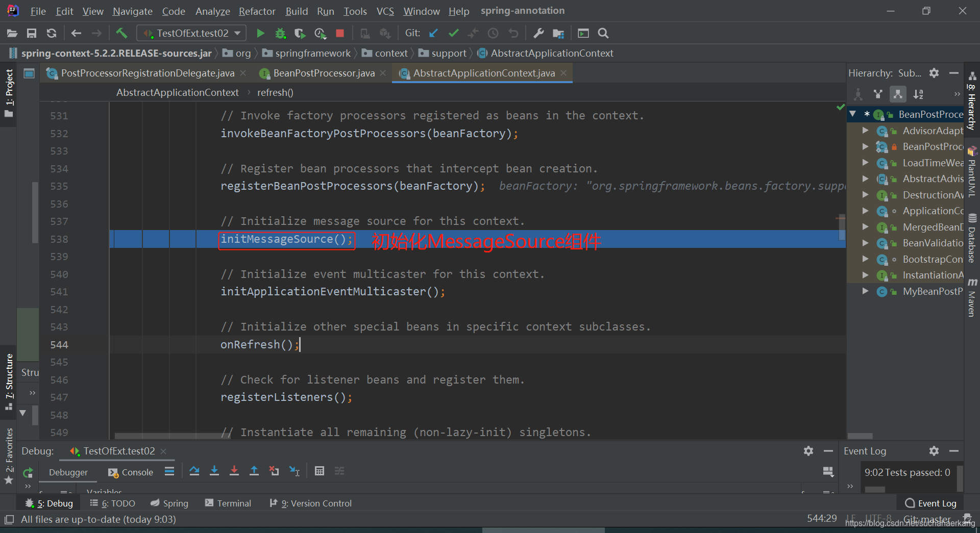Image resolution: width=980 pixels, height=533 pixels.
Task: Search everywhere with magnifier icon
Action: point(603,33)
